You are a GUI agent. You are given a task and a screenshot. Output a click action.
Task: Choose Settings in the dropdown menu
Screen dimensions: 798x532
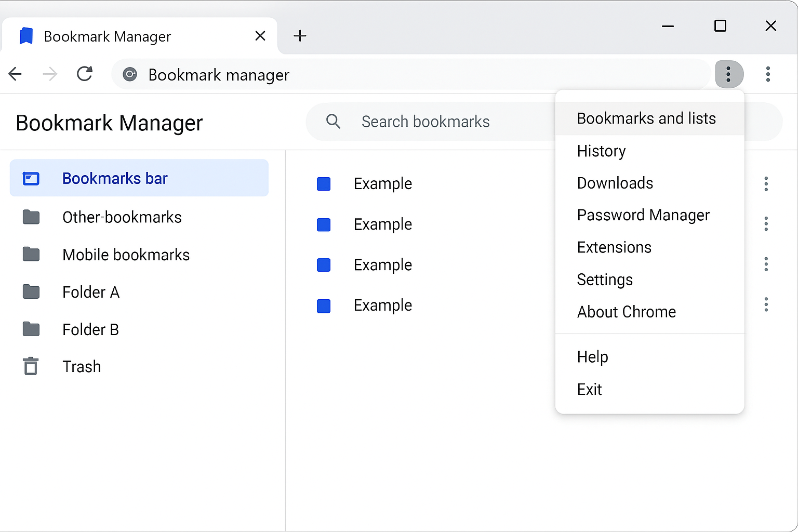coord(605,280)
